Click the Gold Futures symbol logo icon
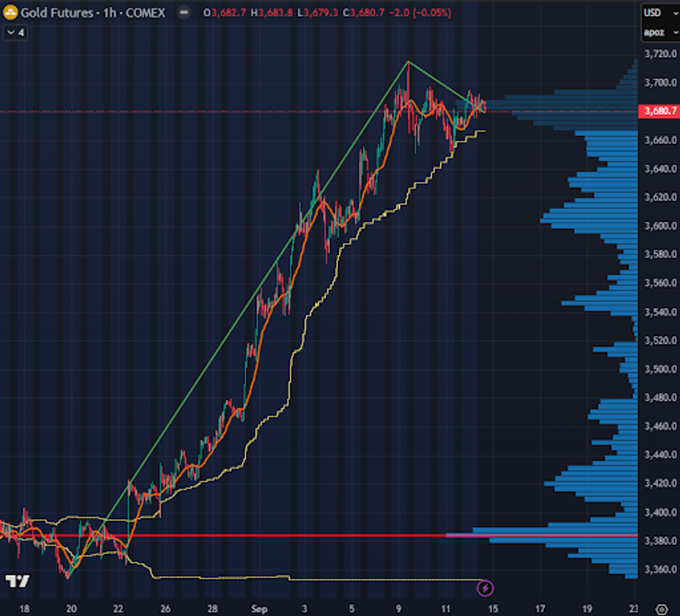This screenshot has width=680, height=616. point(11,13)
